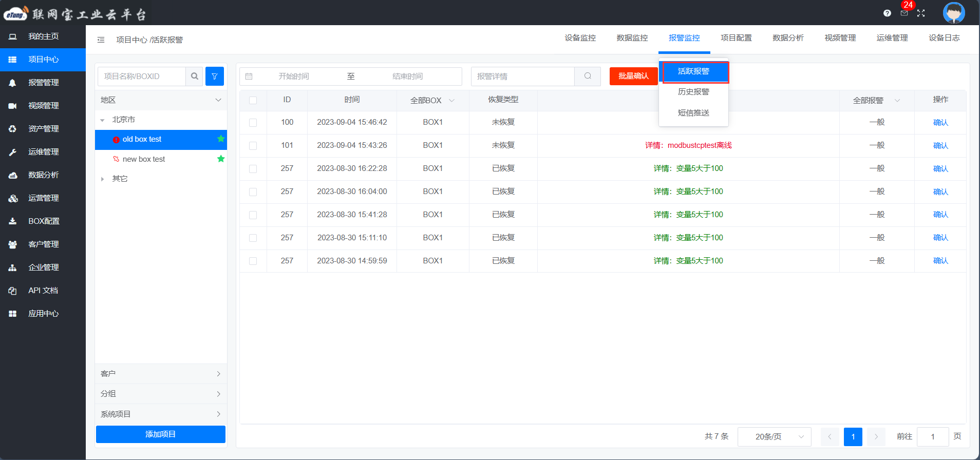This screenshot has height=460, width=980.
Task: Click the blue filter funnel button
Action: pyautogui.click(x=215, y=76)
